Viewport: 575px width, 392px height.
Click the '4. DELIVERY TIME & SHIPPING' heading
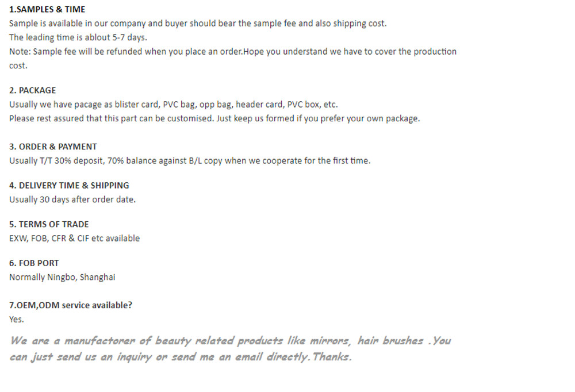click(x=70, y=186)
